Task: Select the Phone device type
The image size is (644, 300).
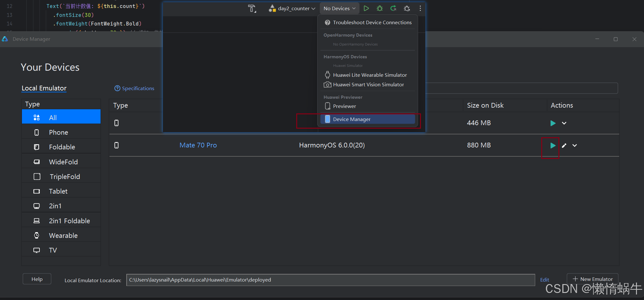Action: click(61, 132)
